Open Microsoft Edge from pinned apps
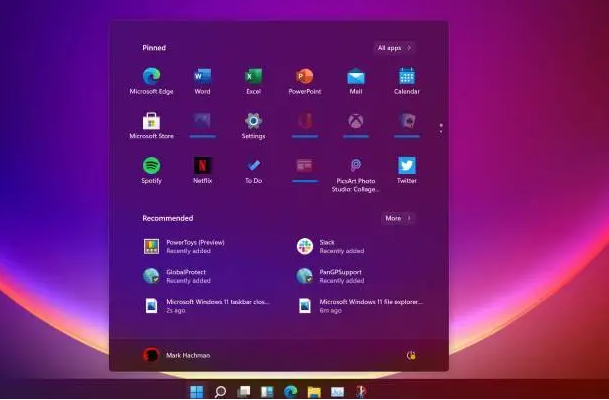The width and height of the screenshot is (609, 400). [x=151, y=81]
